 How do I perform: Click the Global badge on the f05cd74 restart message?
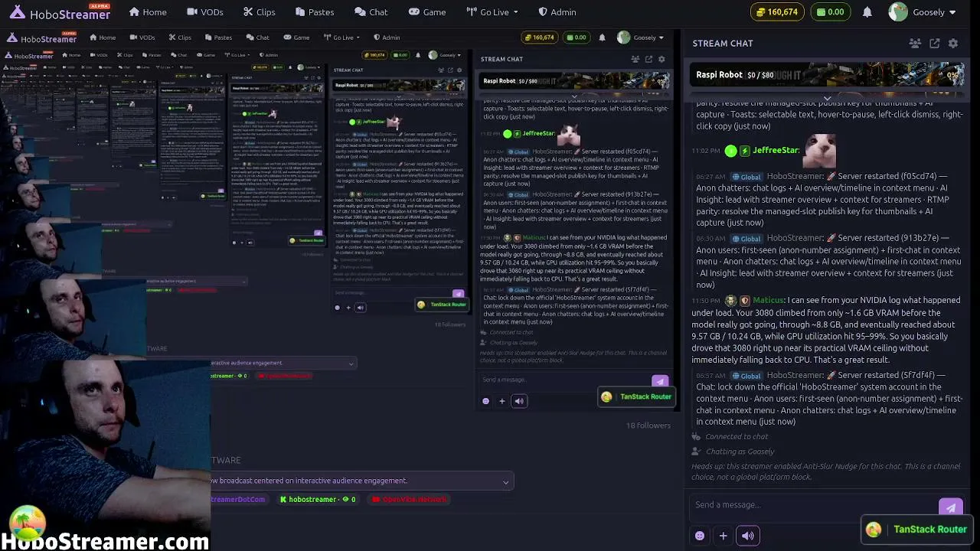coord(745,177)
